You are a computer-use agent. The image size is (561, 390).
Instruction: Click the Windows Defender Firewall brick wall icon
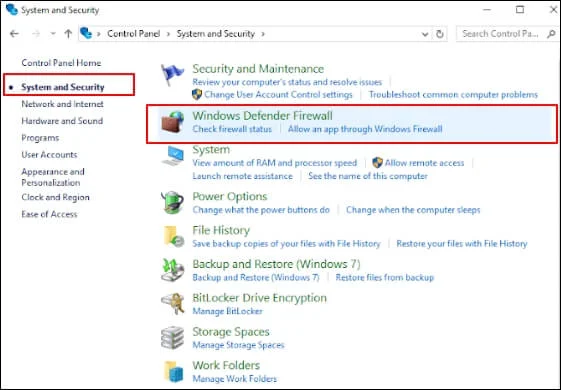(x=172, y=122)
